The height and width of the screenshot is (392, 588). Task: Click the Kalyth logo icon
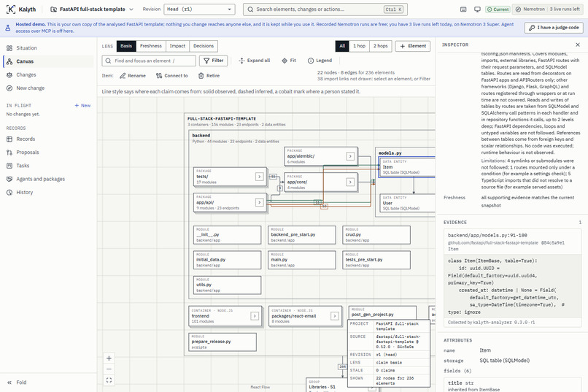[11, 9]
